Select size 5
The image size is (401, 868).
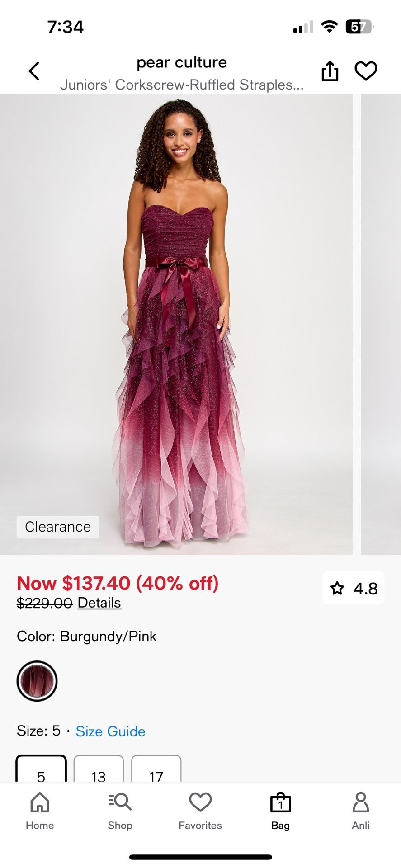41,769
